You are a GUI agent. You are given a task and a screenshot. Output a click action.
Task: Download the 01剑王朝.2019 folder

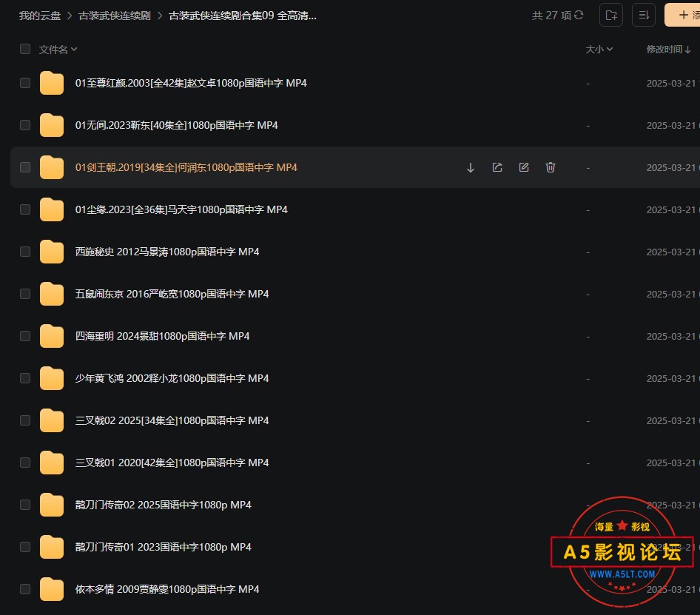tap(471, 167)
